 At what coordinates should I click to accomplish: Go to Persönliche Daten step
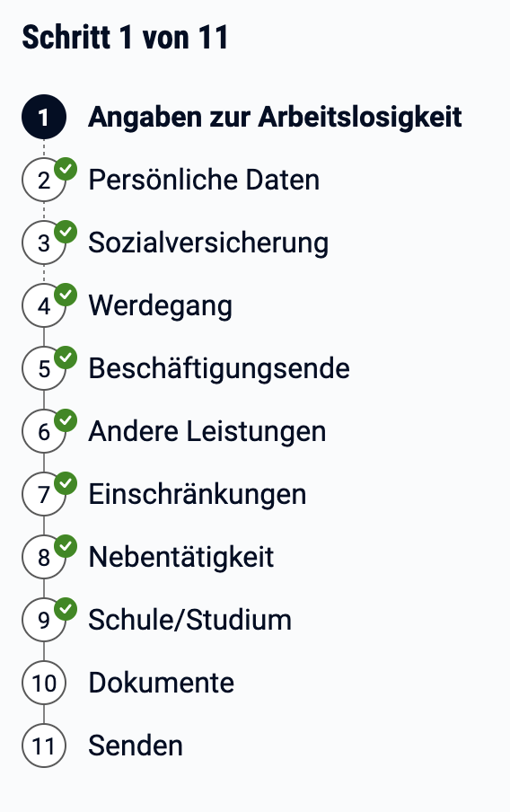pyautogui.click(x=204, y=180)
